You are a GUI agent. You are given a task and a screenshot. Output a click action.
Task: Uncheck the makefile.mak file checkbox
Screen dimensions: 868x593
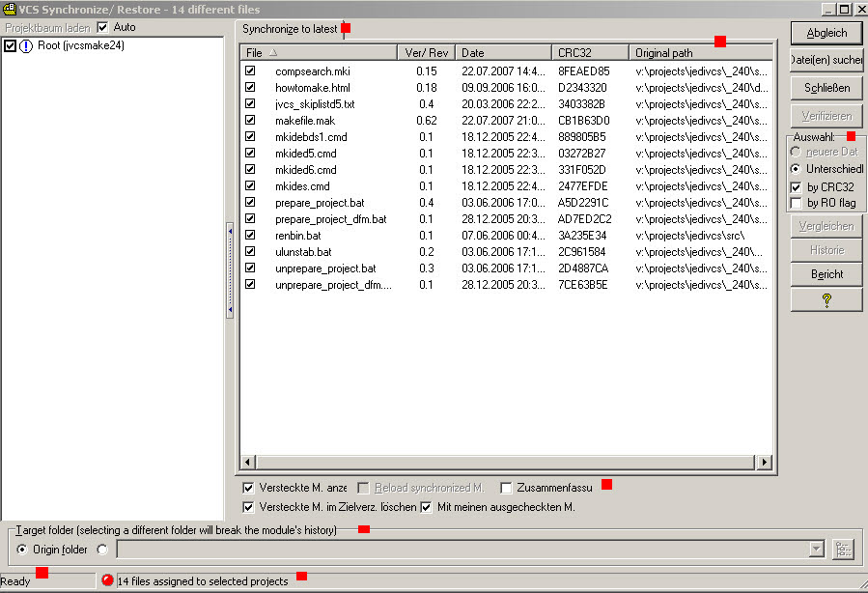pos(251,121)
